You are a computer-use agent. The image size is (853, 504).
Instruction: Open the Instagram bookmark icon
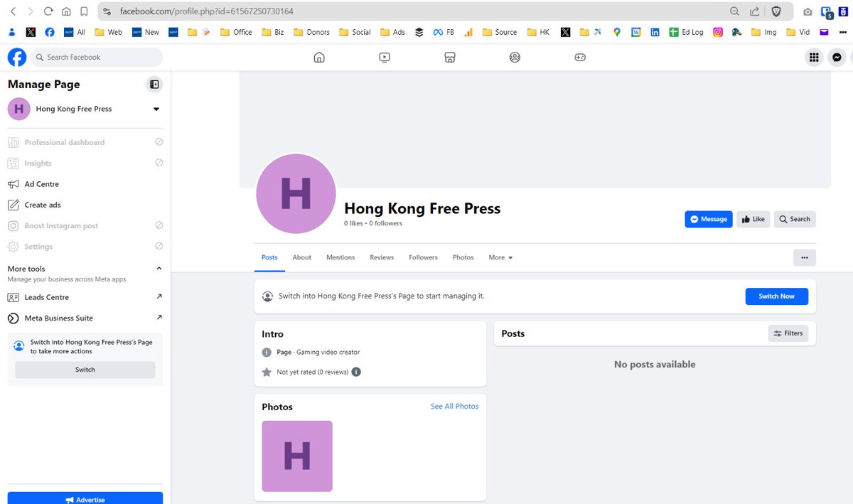click(718, 32)
